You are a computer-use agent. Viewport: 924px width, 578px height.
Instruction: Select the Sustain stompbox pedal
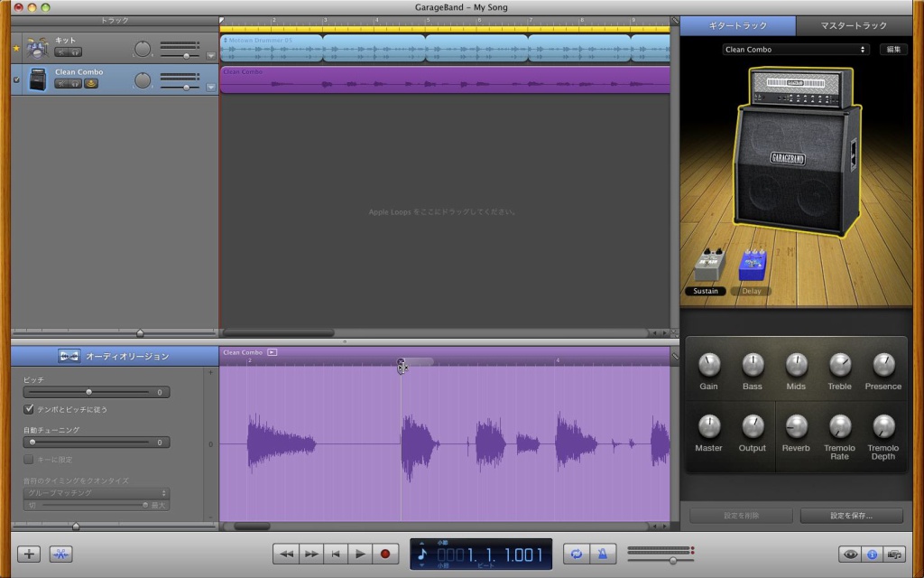(709, 266)
